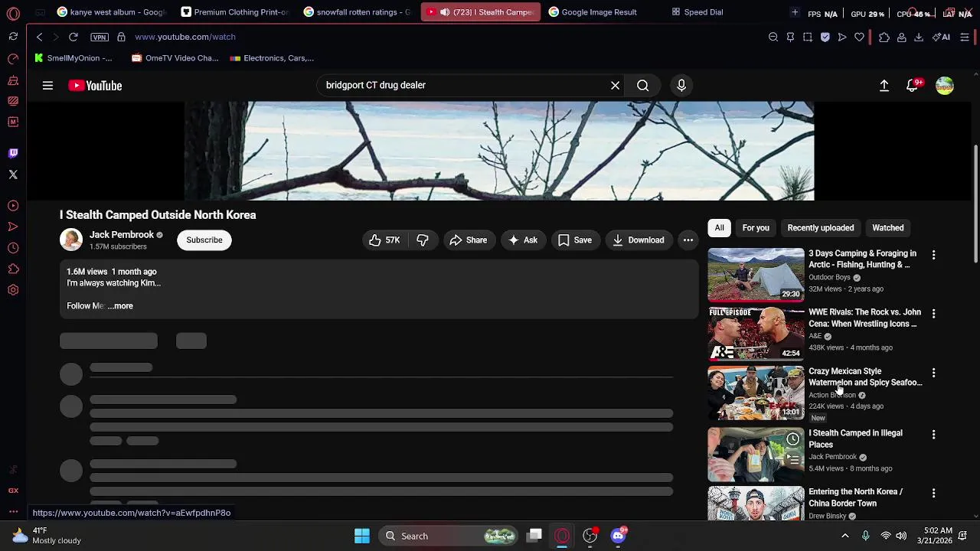Open OmeTV Video Chat bookmark
980x551 pixels.
coord(175,58)
